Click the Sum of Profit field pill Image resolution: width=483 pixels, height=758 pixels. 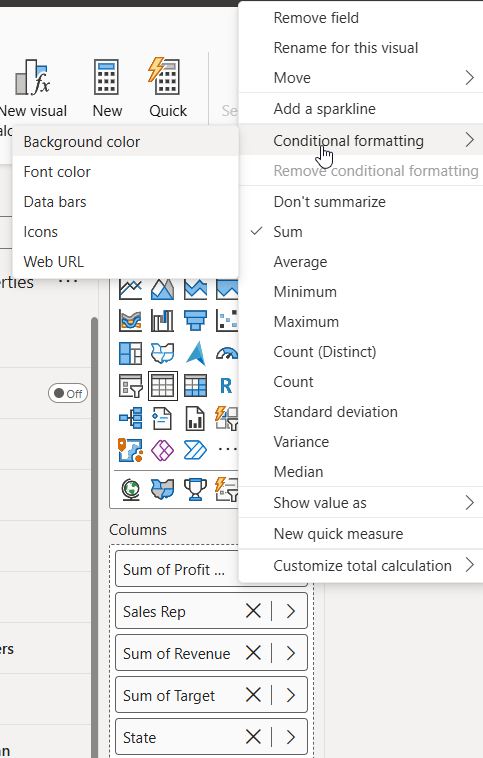177,569
